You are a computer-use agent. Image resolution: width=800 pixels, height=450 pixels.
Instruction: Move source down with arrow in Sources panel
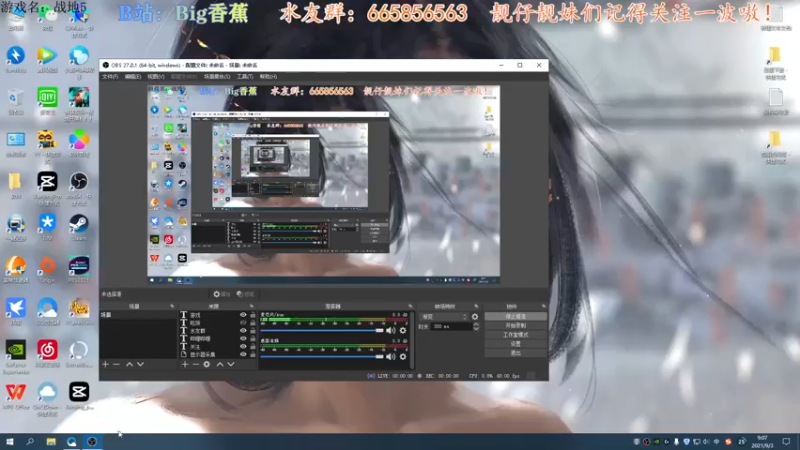pos(231,364)
